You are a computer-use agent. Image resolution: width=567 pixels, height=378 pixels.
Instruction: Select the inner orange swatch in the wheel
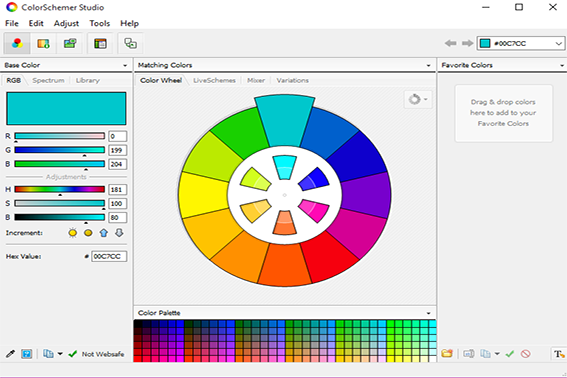pos(285,223)
